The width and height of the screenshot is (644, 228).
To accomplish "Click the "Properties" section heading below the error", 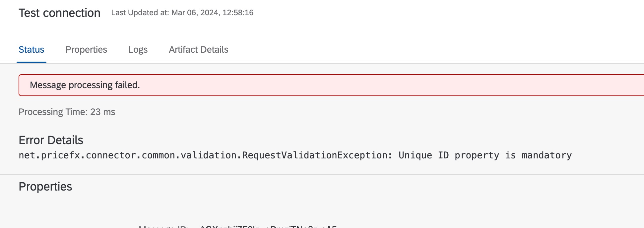I will coord(45,187).
